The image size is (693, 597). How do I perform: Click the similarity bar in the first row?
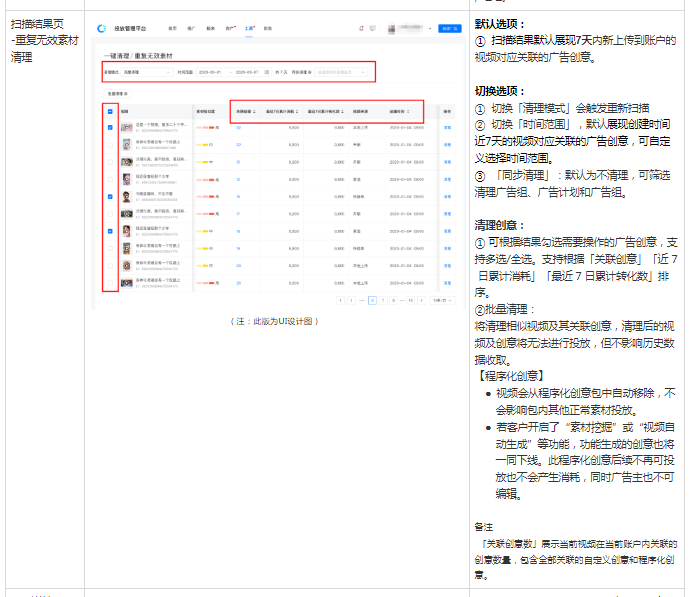(208, 127)
